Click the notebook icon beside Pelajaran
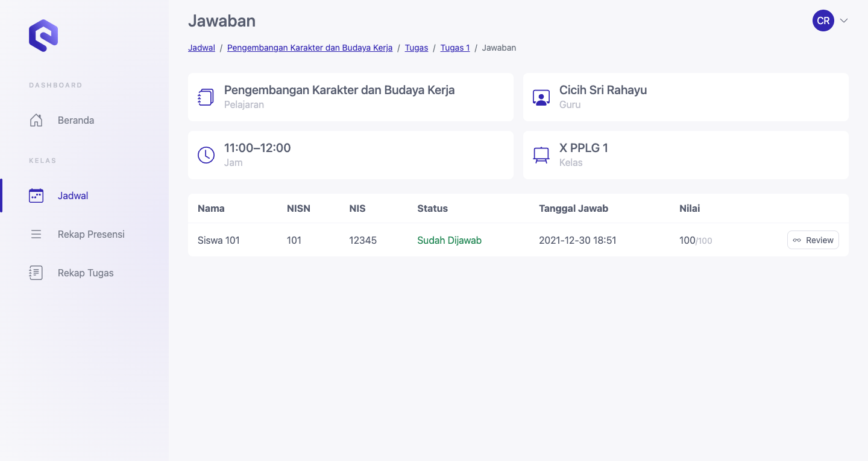Image resolution: width=868 pixels, height=461 pixels. 206,97
